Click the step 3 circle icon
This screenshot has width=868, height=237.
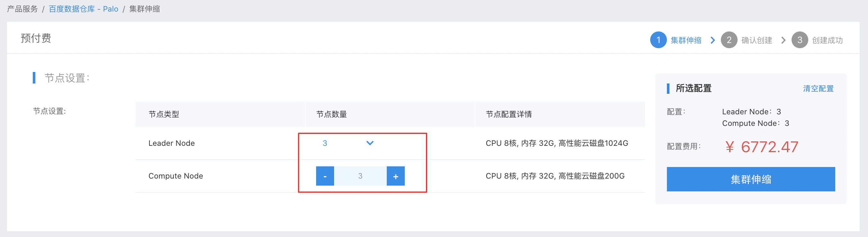tap(800, 40)
